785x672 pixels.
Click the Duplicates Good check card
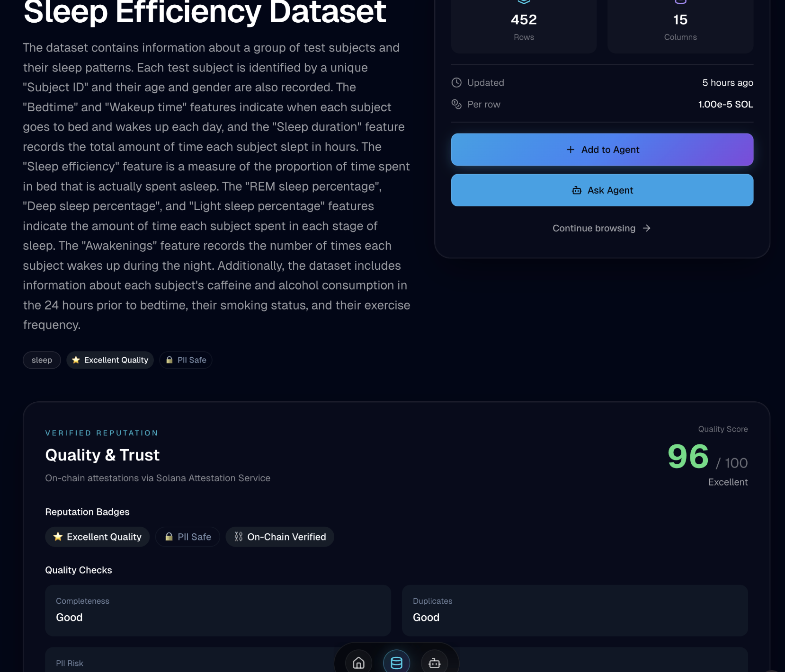point(575,610)
